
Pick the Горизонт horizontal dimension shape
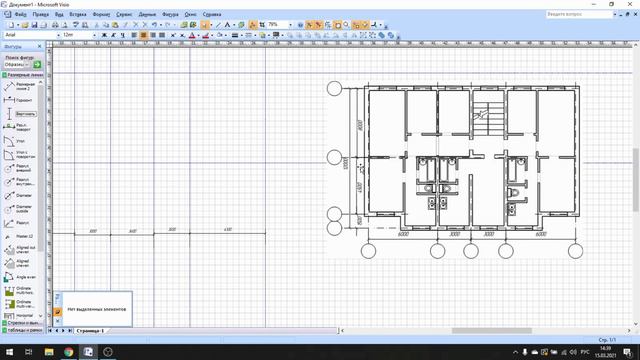[x=19, y=100]
